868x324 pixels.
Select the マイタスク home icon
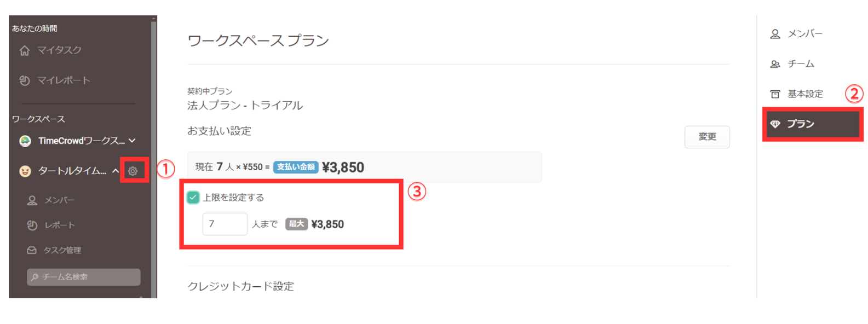pyautogui.click(x=25, y=50)
